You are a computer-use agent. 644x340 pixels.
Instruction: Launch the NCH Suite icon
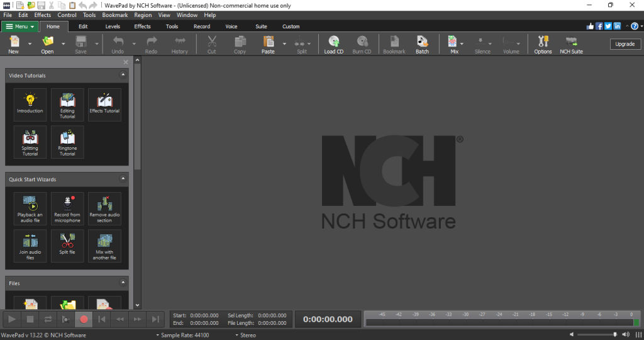(x=571, y=44)
